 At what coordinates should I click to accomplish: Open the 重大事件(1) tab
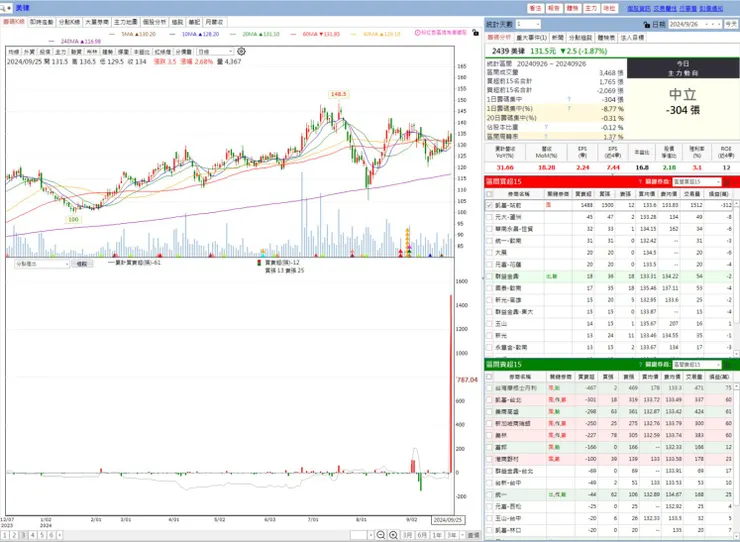click(531, 37)
